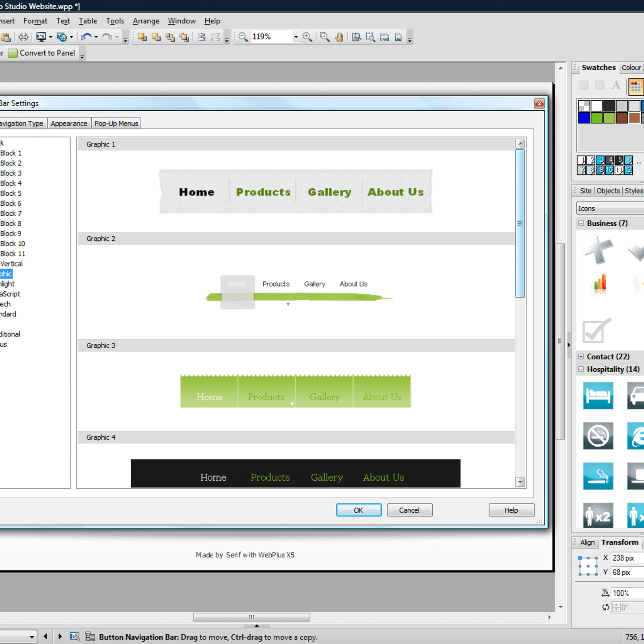Click the Preview Site monitor icon
This screenshot has width=644, height=644.
(41, 37)
